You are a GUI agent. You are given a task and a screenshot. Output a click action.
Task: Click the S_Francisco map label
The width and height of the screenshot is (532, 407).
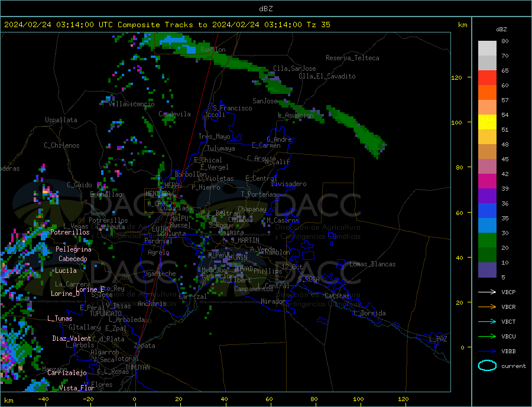tap(232, 108)
